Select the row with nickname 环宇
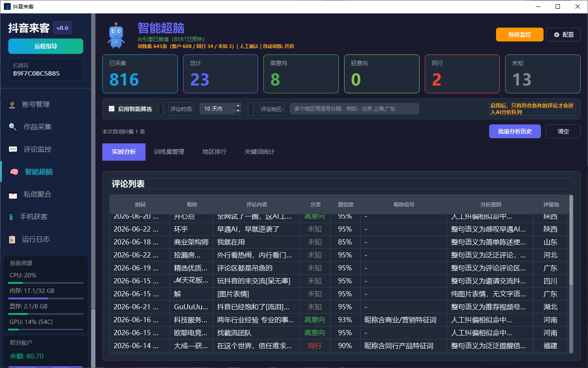Viewport: 588px width, 368px height. coord(339,229)
